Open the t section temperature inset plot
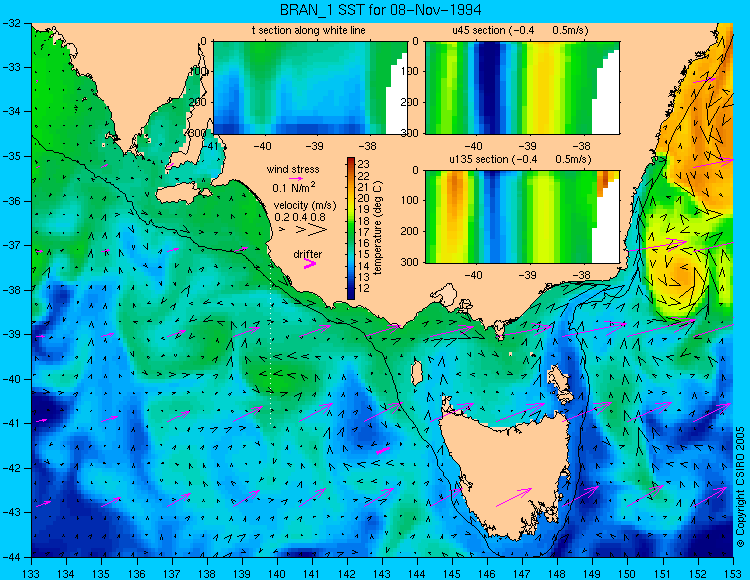 pos(310,88)
